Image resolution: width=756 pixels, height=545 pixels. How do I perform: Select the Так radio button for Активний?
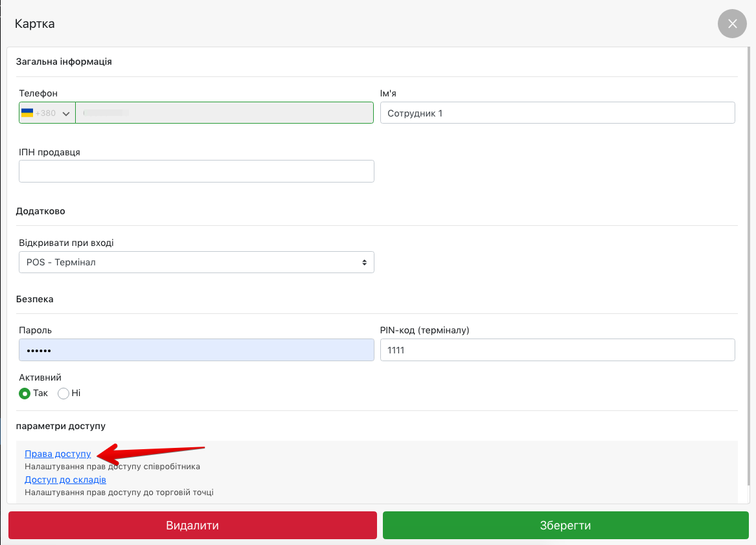tap(25, 393)
